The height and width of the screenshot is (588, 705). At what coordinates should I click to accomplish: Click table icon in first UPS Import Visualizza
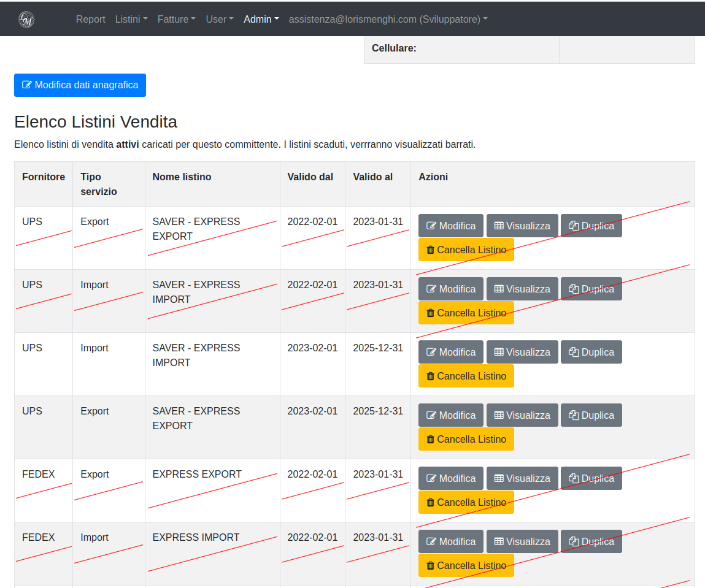pyautogui.click(x=499, y=289)
